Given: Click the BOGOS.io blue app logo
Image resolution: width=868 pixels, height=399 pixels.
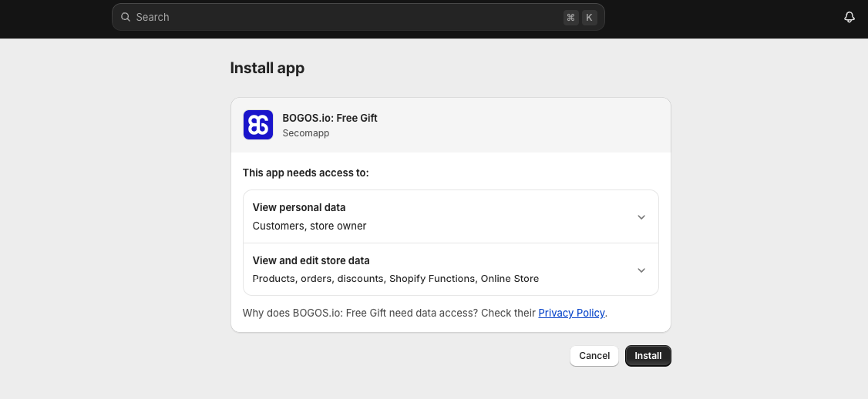Looking at the screenshot, I should [258, 125].
